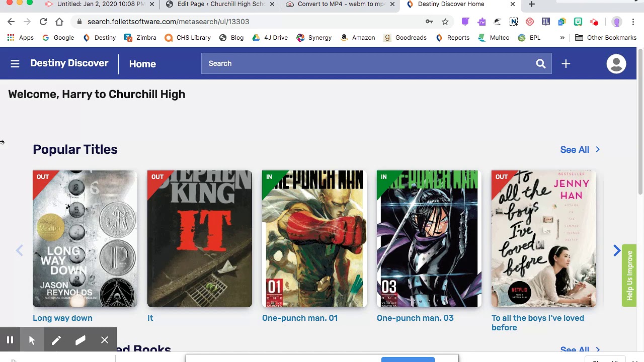
Task: Click the search magnifier icon
Action: (x=541, y=64)
